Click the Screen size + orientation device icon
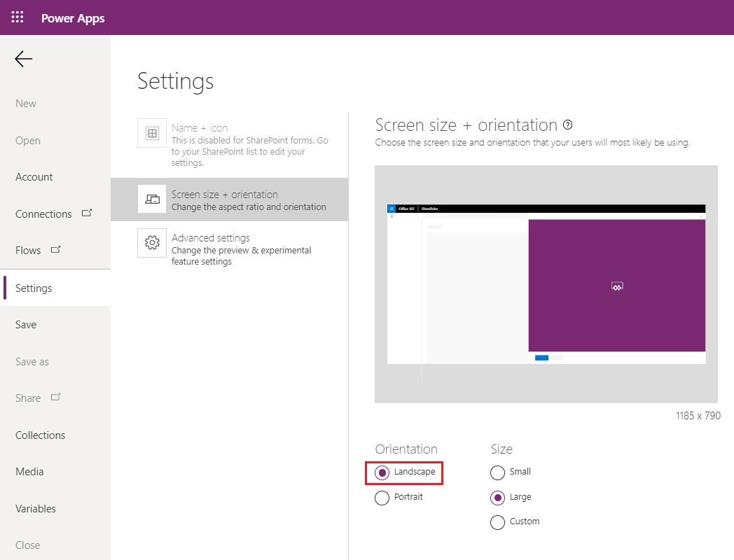Viewport: 734px width, 560px height. click(152, 199)
